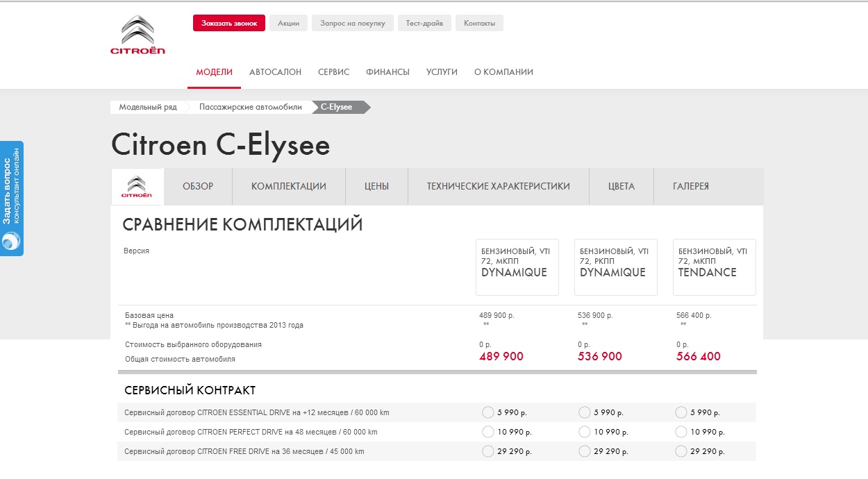The image size is (868, 479).
Task: Select PERFECT DRIVE radio for МКПП Dynamique
Action: [x=487, y=432]
